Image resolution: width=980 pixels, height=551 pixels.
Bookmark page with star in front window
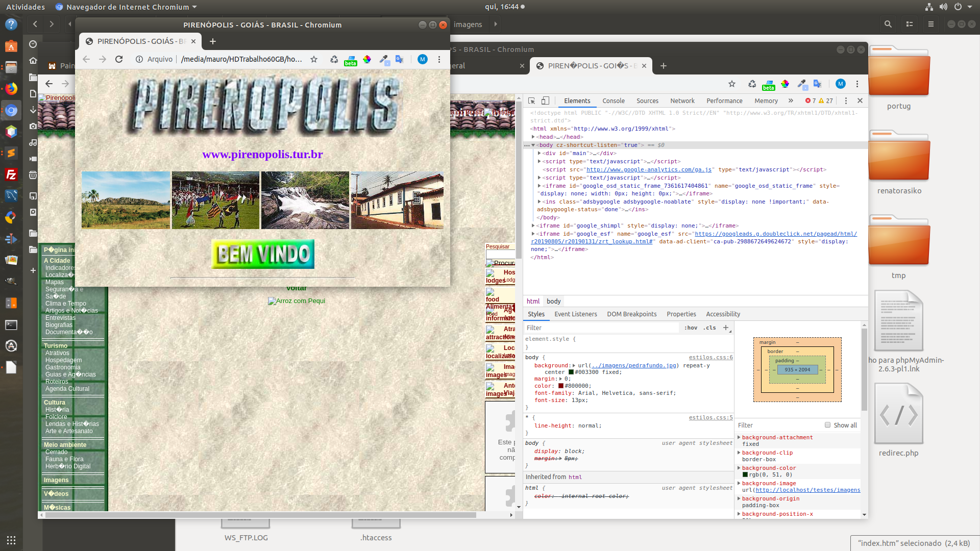314,59
